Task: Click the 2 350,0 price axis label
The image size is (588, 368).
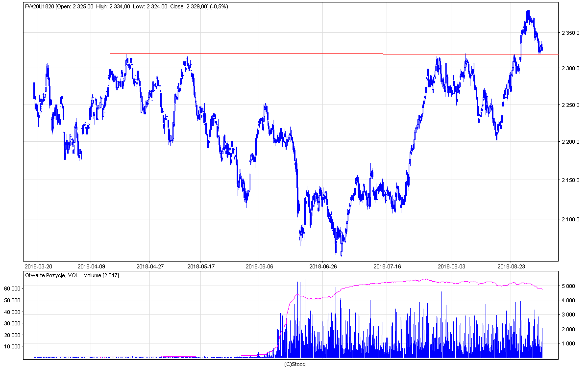Action: tap(571, 33)
